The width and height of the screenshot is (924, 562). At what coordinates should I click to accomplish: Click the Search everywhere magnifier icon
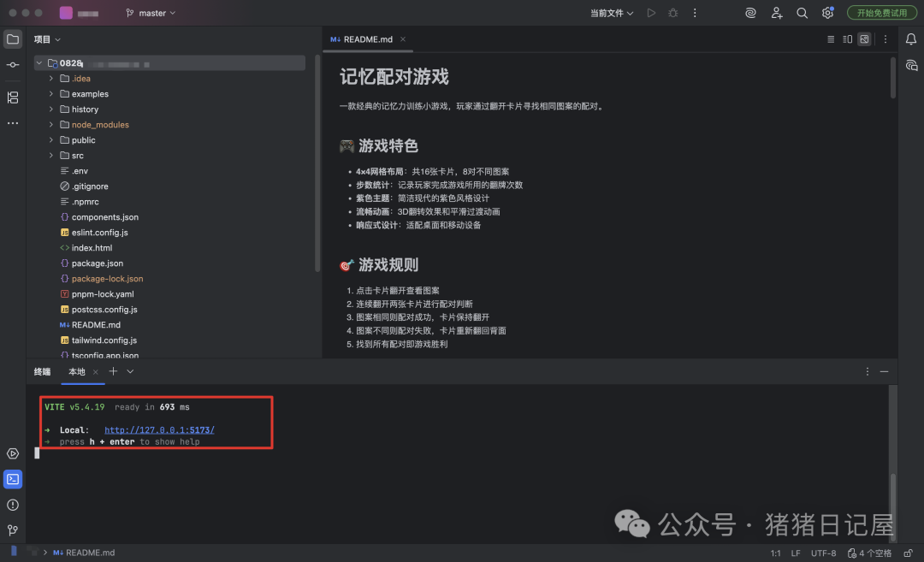coord(802,13)
